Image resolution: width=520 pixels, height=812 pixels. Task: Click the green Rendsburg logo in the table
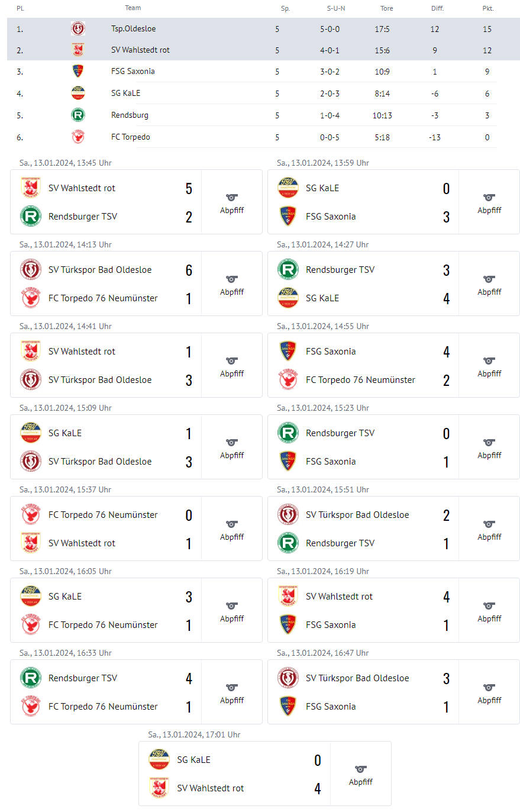click(x=77, y=115)
